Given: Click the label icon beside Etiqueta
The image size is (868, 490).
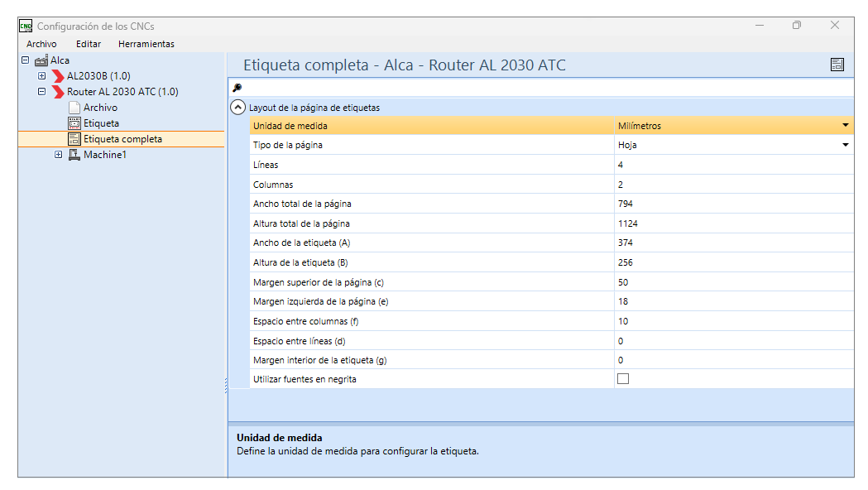Looking at the screenshot, I should [x=74, y=123].
